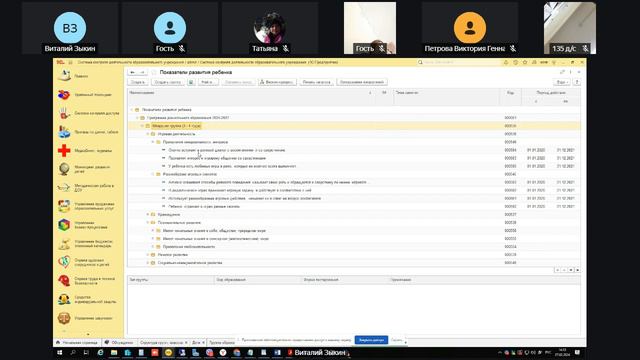
Task: Open the headphones icon protective equipment section
Action: (88, 299)
